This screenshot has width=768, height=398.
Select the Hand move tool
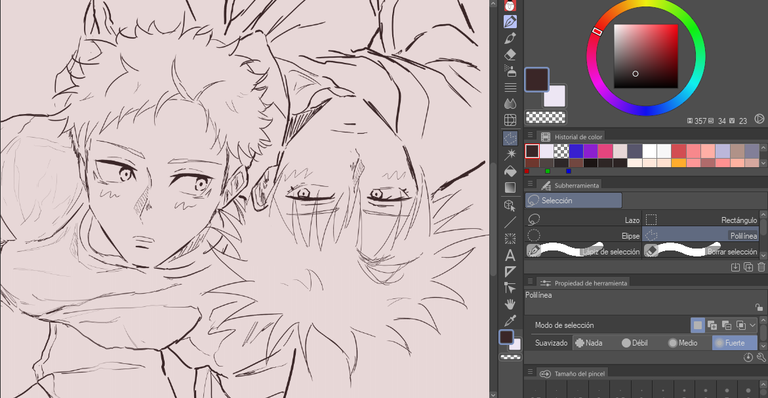(510, 304)
